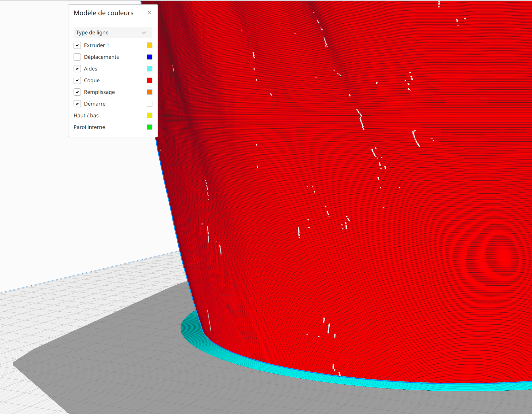
Task: Uncheck the Démarre checkbox
Action: click(77, 104)
